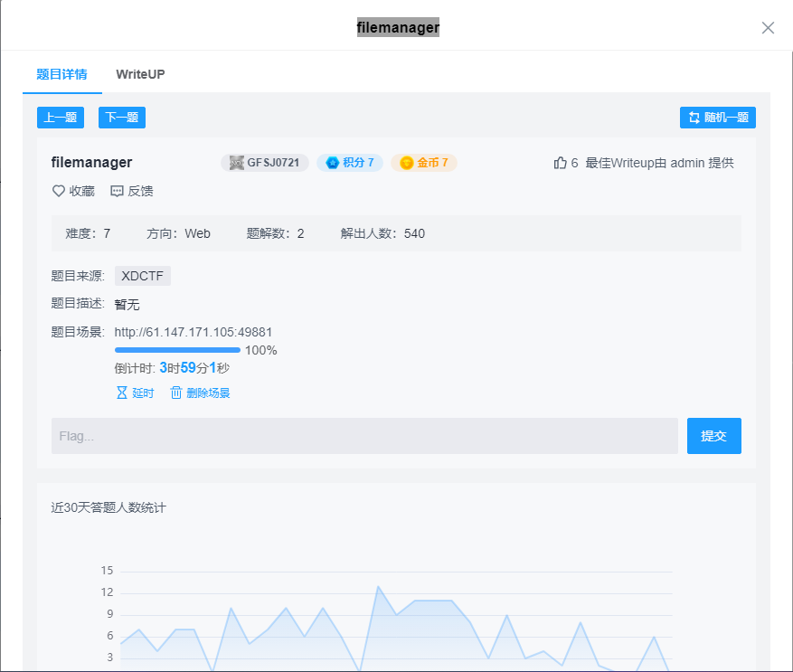Click the countdown 3时59分1秒 text

[194, 368]
